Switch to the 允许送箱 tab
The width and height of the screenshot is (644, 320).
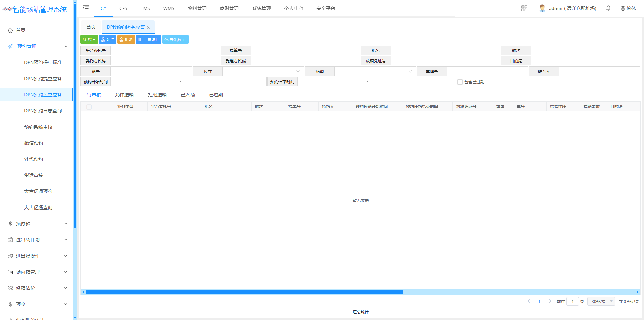coord(124,95)
